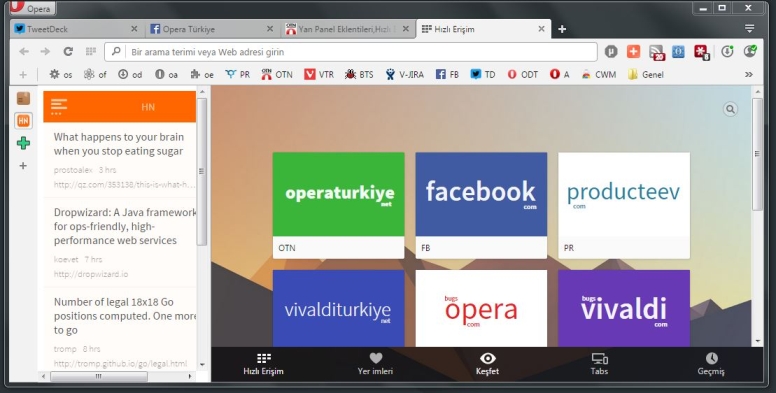Click the green-dot globe extension icon
The image size is (776, 393).
[x=750, y=50]
